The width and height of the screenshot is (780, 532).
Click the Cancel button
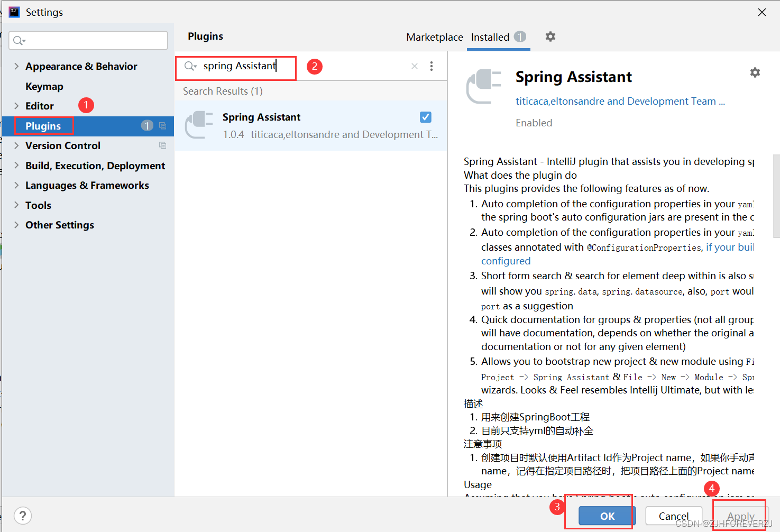[674, 516]
